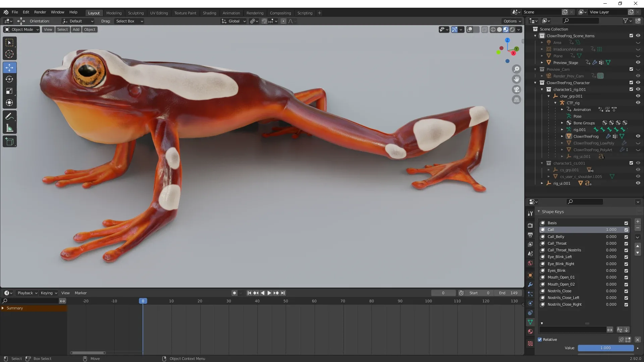Screen dimensions: 644x362
Task: Select the Add Cube tool
Action: click(x=9, y=142)
